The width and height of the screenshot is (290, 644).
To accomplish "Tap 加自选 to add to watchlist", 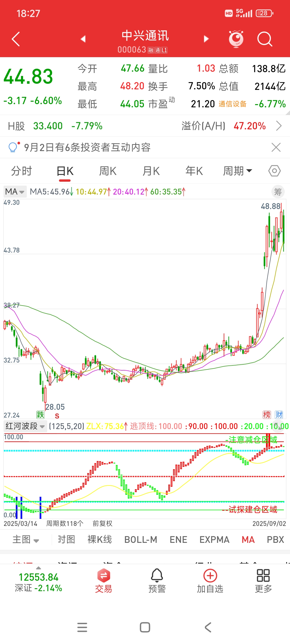I will pyautogui.click(x=210, y=581).
